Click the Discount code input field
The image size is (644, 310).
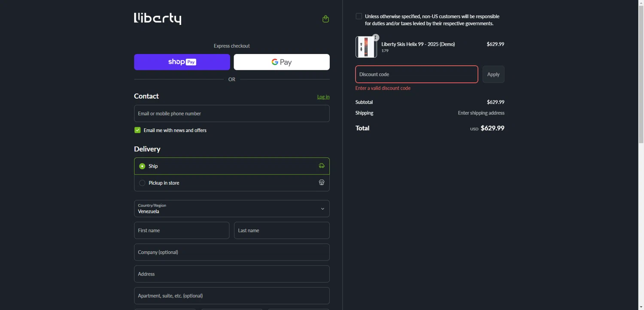click(x=416, y=74)
